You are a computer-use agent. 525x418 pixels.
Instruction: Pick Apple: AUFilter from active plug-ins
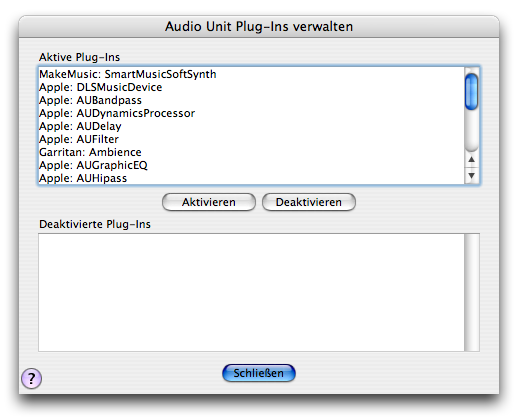tap(251, 139)
